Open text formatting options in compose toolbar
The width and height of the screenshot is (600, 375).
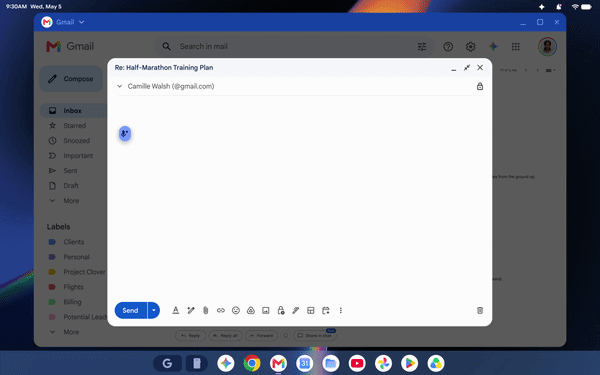click(x=176, y=310)
